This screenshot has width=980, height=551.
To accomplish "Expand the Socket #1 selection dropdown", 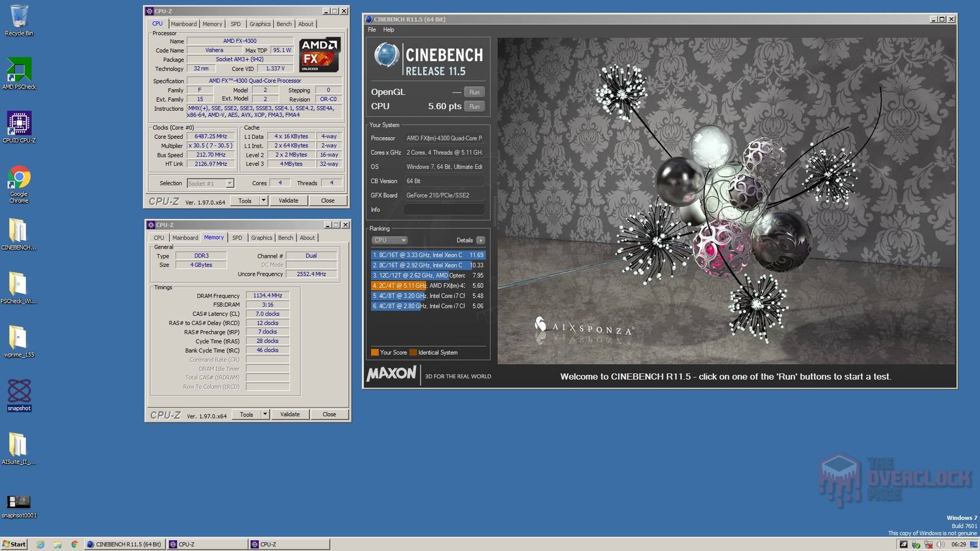I will (x=230, y=183).
